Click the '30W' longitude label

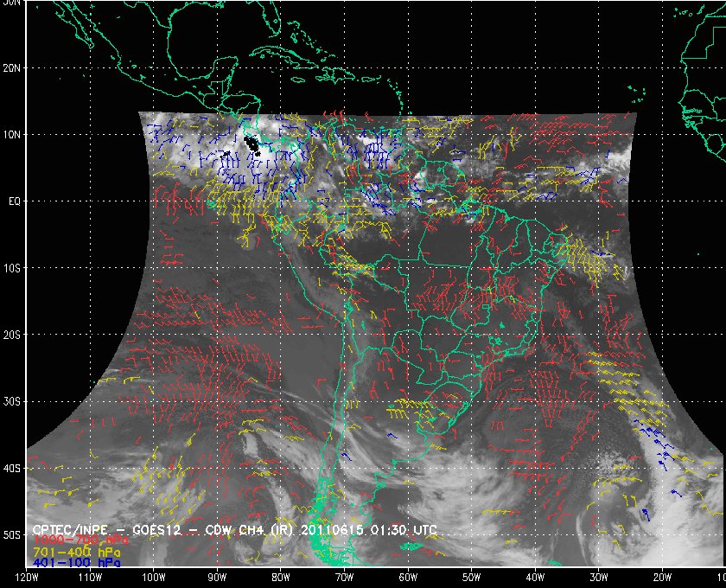(599, 578)
